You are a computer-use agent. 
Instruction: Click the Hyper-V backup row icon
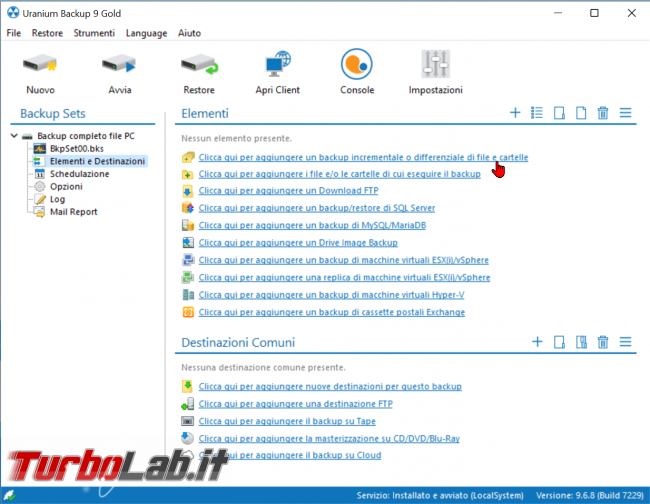click(x=188, y=295)
